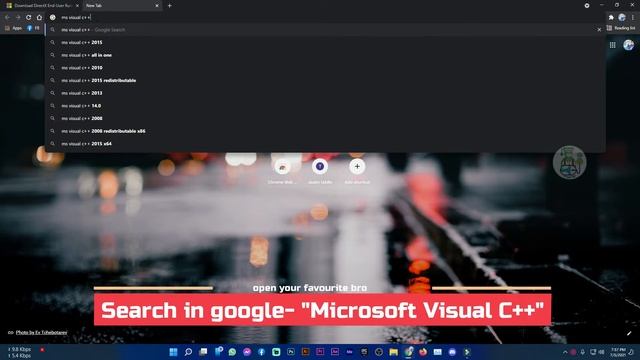The image size is (640, 360).
Task: Open the Extensions puzzle icon
Action: coord(611,17)
